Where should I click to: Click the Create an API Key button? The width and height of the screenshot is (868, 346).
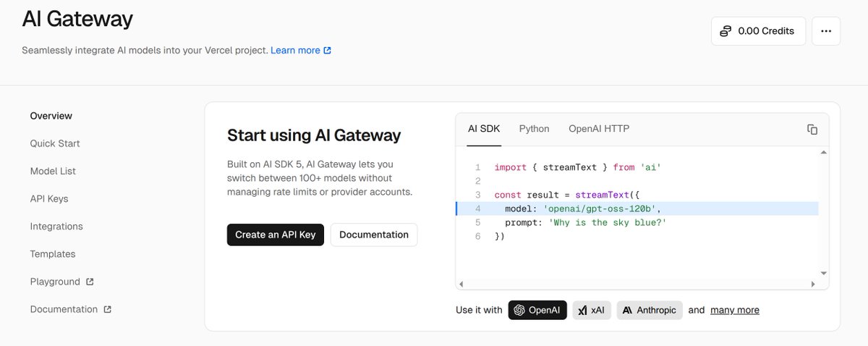point(276,235)
